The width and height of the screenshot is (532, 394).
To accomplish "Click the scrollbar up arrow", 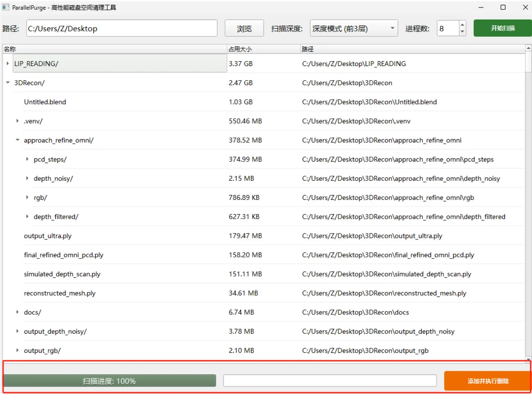I will coord(528,48).
